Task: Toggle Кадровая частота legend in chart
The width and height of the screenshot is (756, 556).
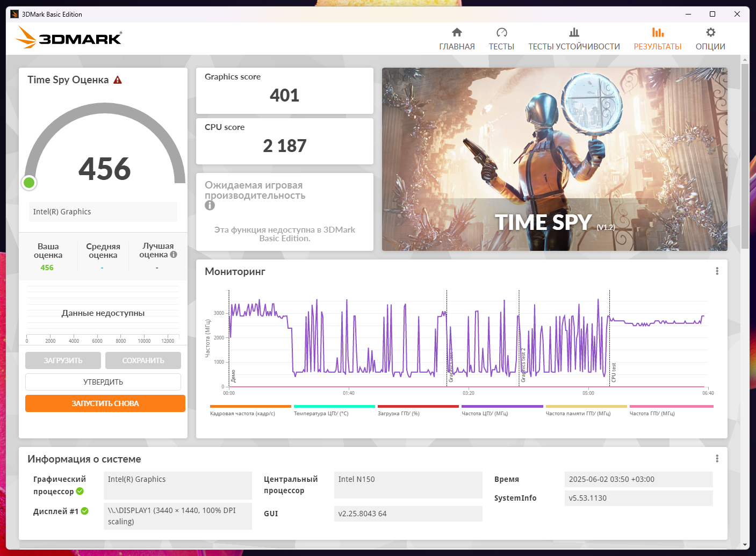Action: click(x=250, y=411)
